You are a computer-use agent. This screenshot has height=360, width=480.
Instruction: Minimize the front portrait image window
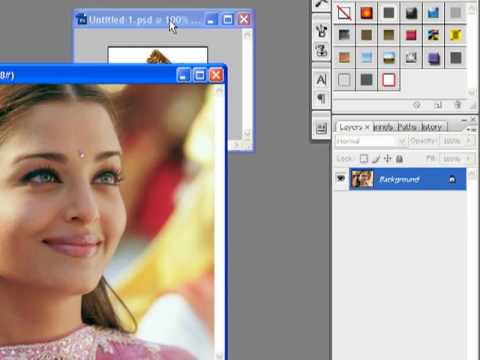coord(183,75)
